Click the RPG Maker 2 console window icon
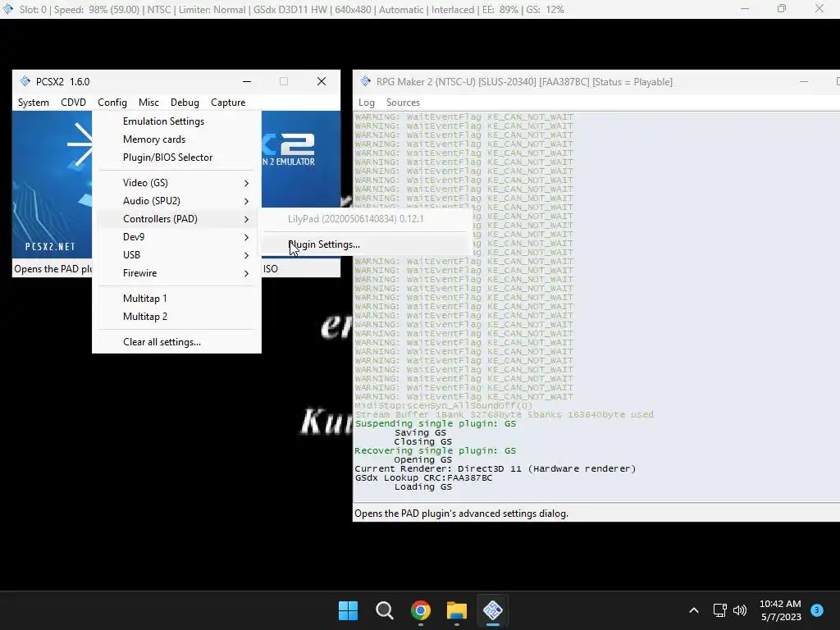The height and width of the screenshot is (630, 840). (365, 81)
